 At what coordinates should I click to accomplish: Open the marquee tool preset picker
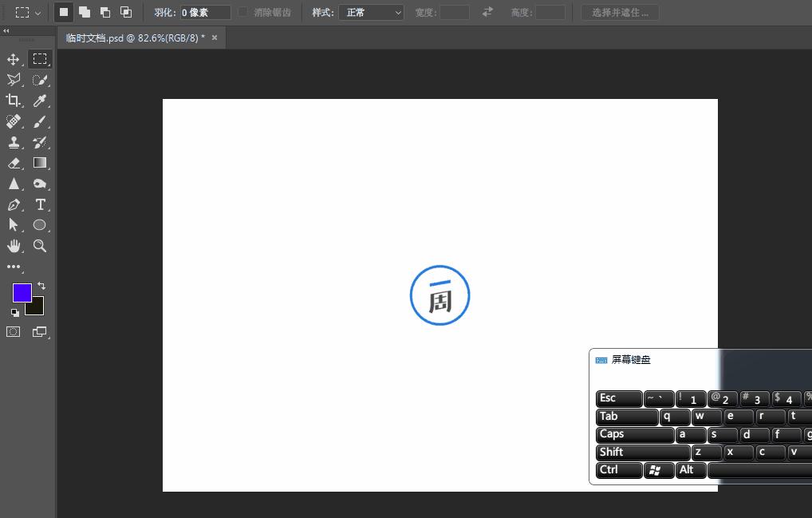[x=28, y=13]
